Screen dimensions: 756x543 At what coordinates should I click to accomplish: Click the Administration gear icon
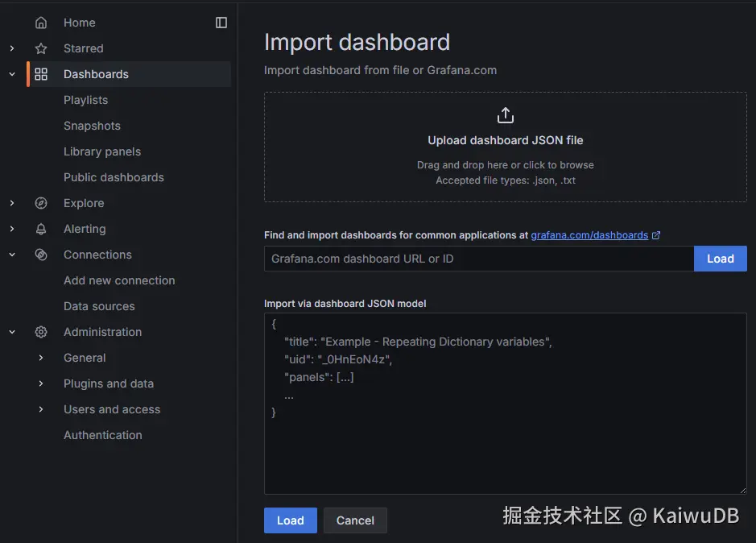click(41, 332)
